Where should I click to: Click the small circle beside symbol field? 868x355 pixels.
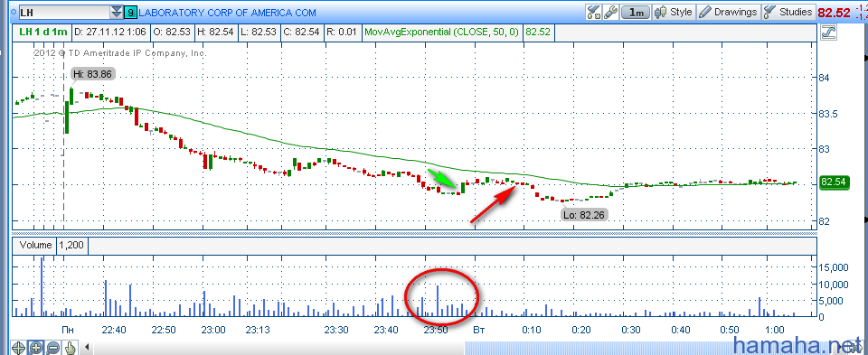tap(14, 12)
